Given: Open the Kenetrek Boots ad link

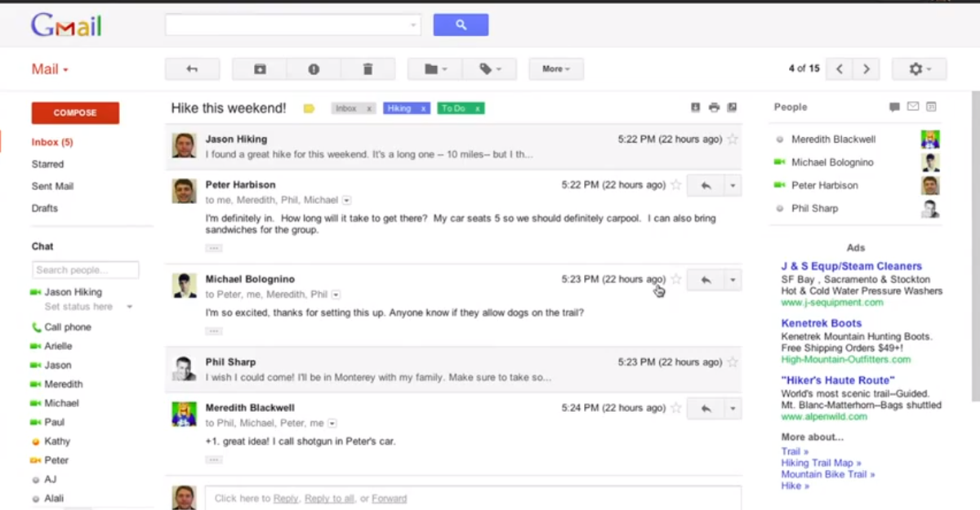Looking at the screenshot, I should pos(822,323).
